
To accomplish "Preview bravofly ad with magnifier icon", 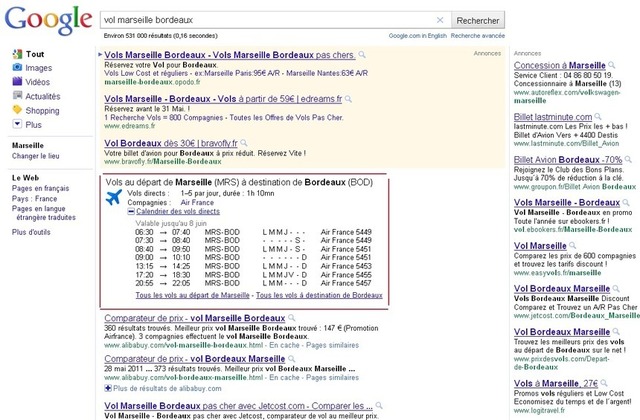I will click(244, 143).
